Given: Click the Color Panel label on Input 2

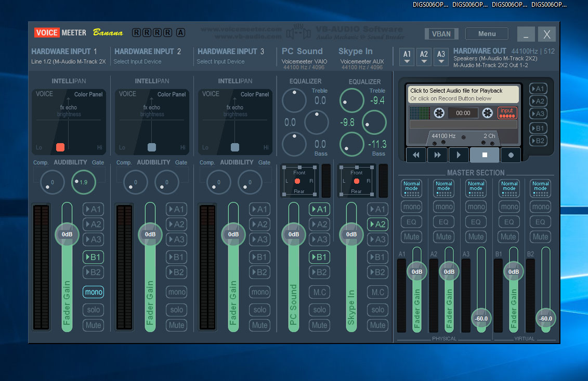Looking at the screenshot, I should point(172,94).
